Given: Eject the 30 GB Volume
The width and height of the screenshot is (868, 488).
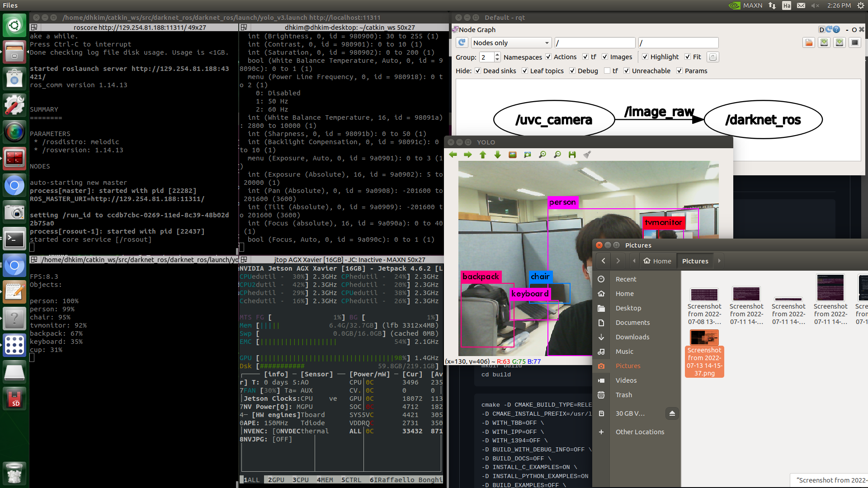Looking at the screenshot, I should tap(672, 413).
